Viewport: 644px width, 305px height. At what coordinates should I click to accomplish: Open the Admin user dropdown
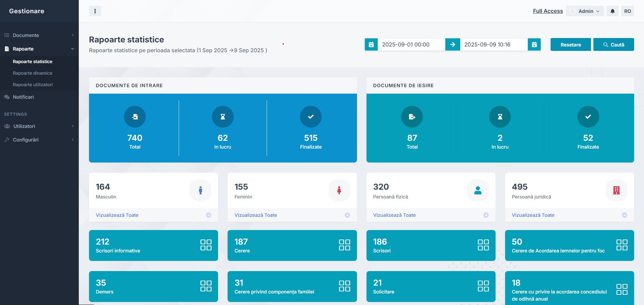coord(585,11)
